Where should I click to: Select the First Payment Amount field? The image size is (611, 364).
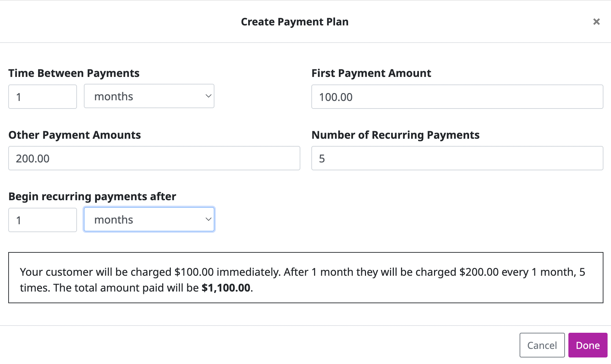[x=457, y=96]
